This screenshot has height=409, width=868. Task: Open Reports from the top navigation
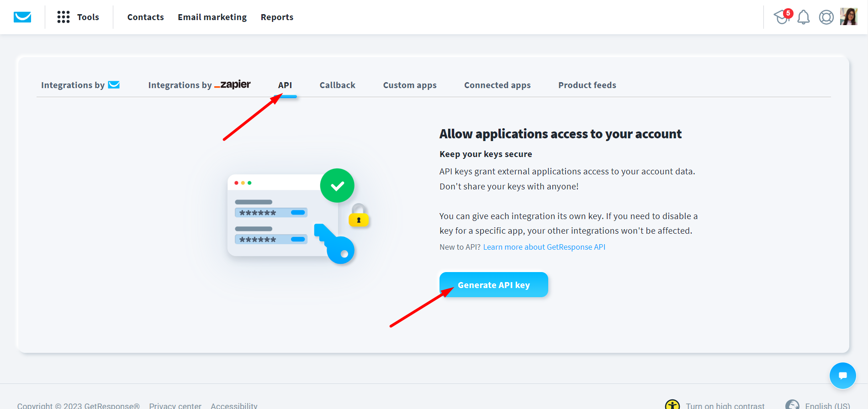click(277, 17)
